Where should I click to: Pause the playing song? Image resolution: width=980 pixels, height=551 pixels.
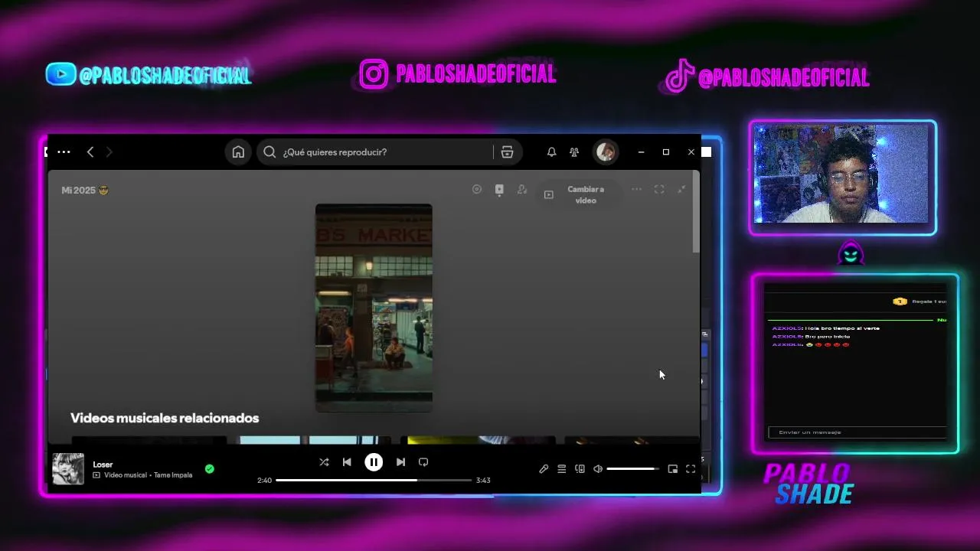coord(374,462)
